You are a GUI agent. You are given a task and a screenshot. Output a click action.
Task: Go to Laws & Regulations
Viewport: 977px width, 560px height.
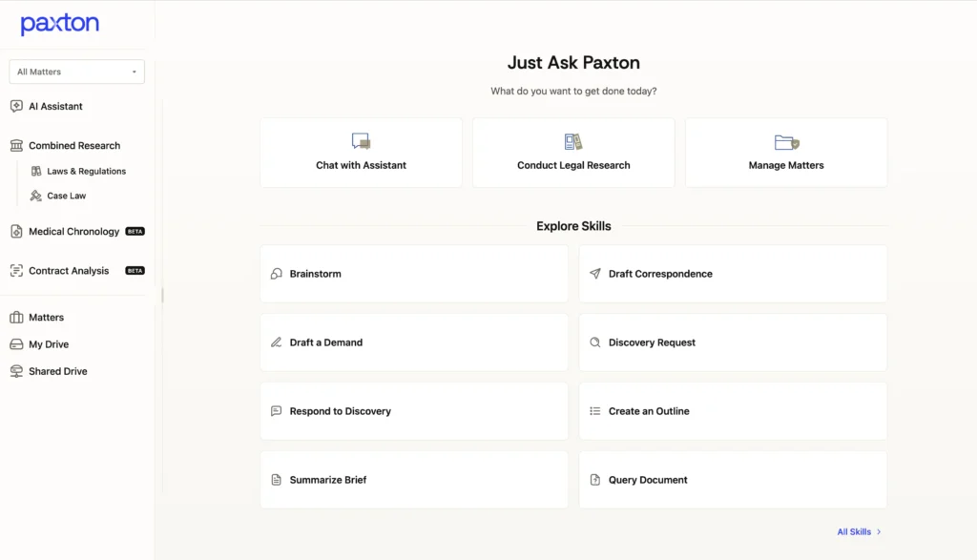click(86, 172)
